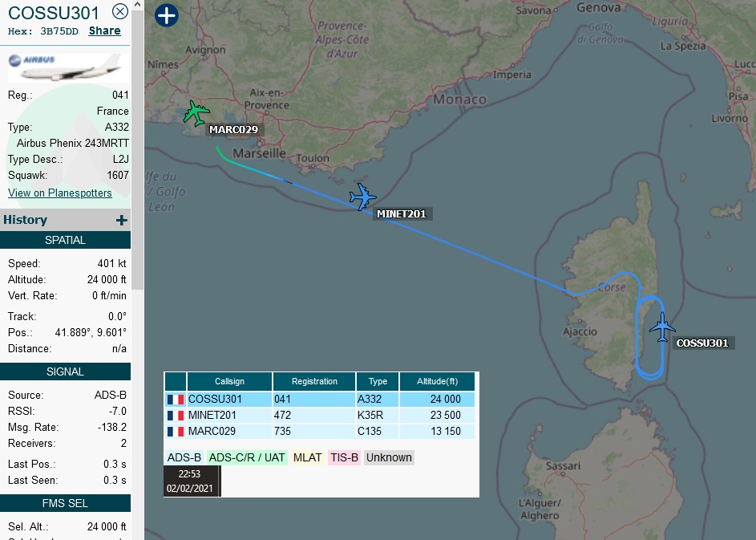Click the French flag in COSSU301 row
756x540 pixels.
(x=175, y=399)
